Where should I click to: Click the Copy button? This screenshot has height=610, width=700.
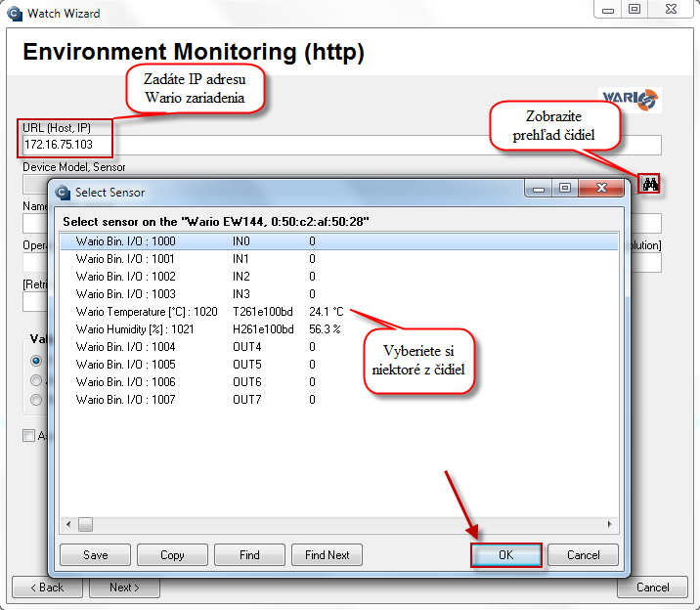[x=172, y=555]
